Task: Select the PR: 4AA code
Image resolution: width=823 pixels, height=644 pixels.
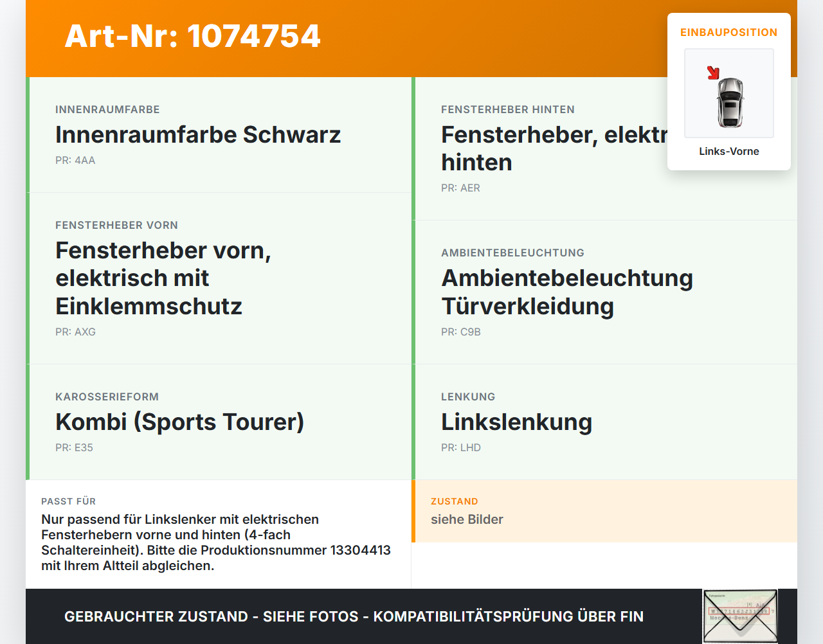Action: coord(75,160)
